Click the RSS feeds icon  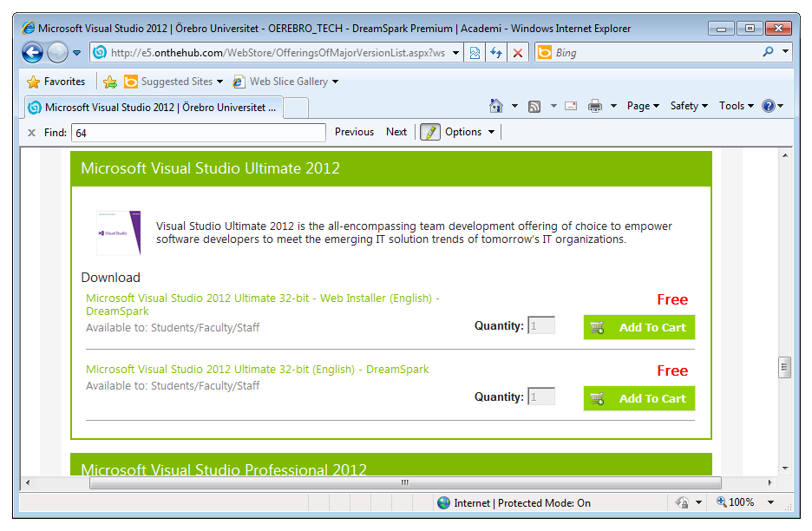[534, 106]
